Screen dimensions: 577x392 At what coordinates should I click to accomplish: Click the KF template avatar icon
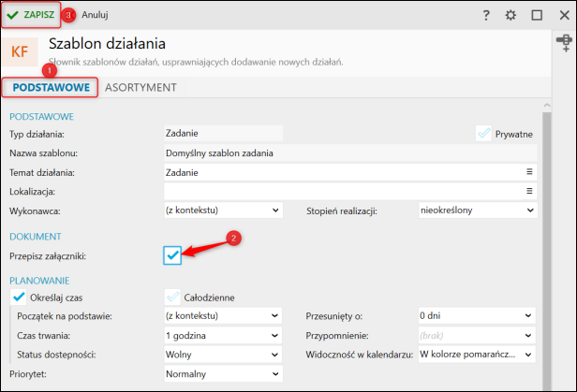tap(20, 51)
